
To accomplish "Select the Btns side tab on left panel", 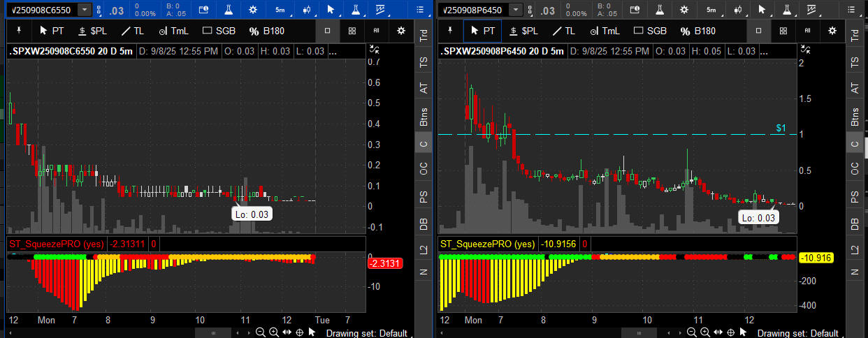I will pyautogui.click(x=424, y=117).
